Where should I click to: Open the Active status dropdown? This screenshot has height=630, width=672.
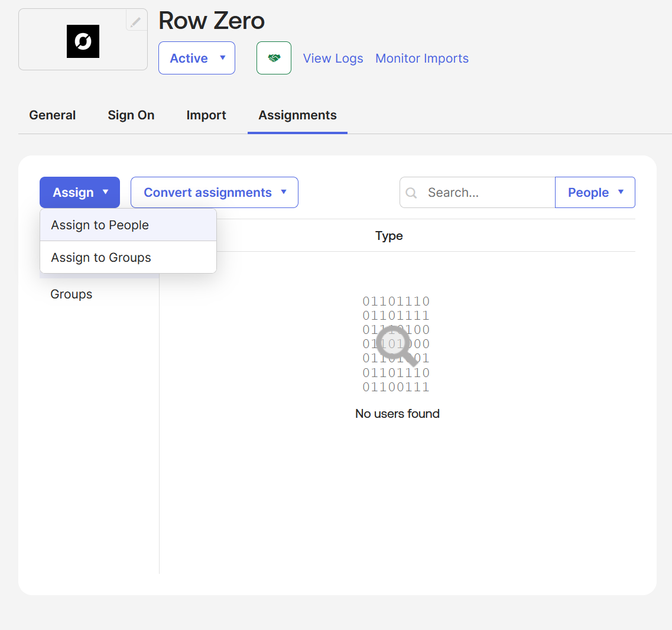[x=196, y=58]
